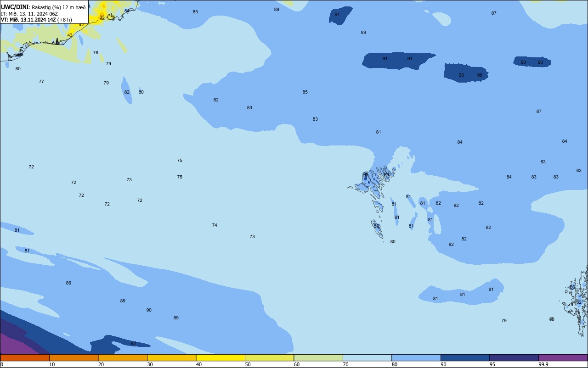
Task: Select the indigo 95–99.9 legend swatch
Action: 514,357
